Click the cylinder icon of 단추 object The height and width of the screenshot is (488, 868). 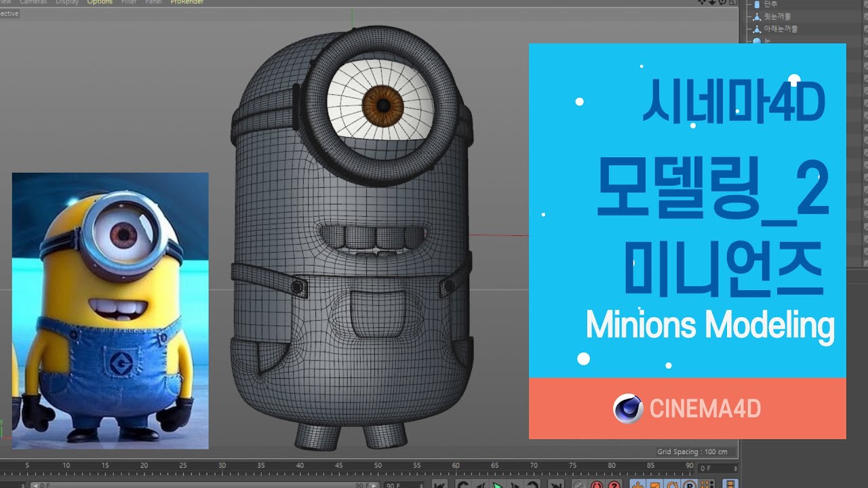(757, 4)
